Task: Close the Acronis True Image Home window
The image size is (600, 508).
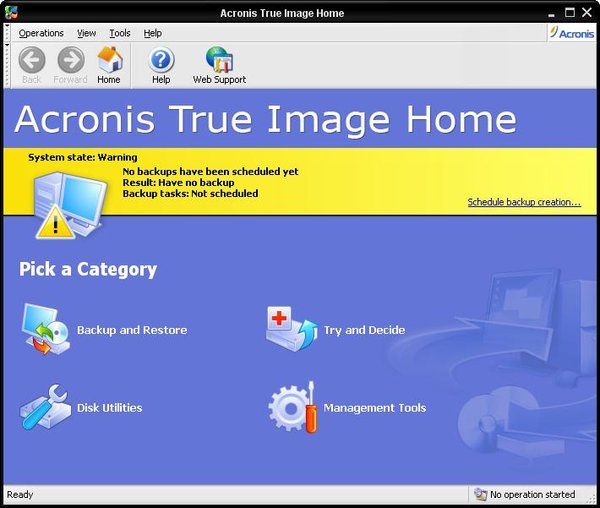Action: coord(587,13)
